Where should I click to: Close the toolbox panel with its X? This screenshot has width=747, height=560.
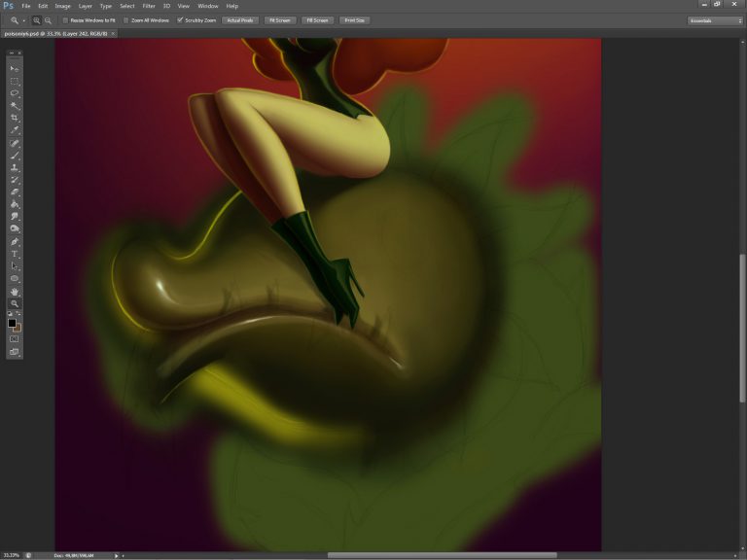pos(19,52)
